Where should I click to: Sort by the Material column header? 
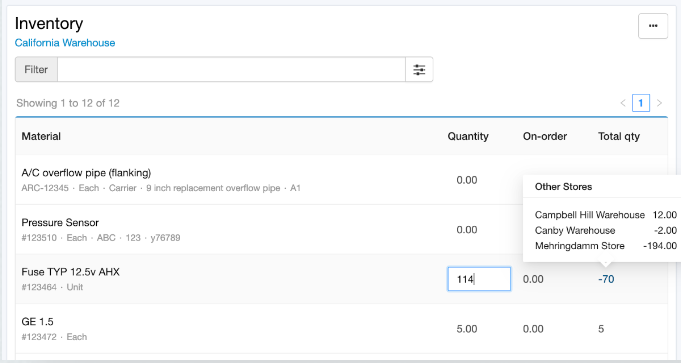click(41, 136)
